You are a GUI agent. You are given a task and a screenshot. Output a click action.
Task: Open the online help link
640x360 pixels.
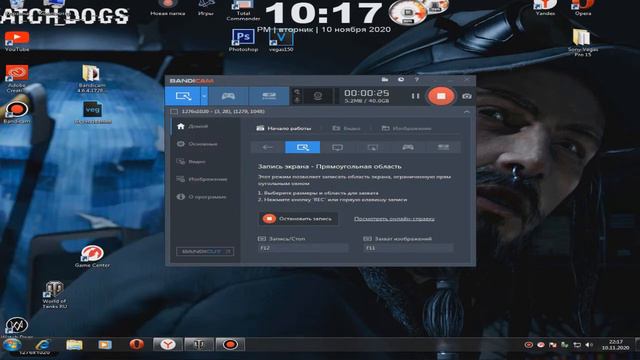[394, 219]
